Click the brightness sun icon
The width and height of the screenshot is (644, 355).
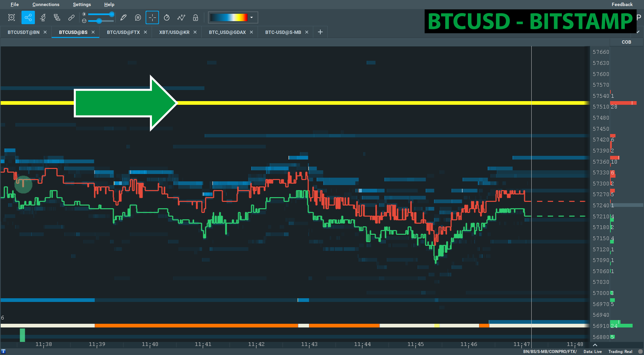click(x=84, y=14)
